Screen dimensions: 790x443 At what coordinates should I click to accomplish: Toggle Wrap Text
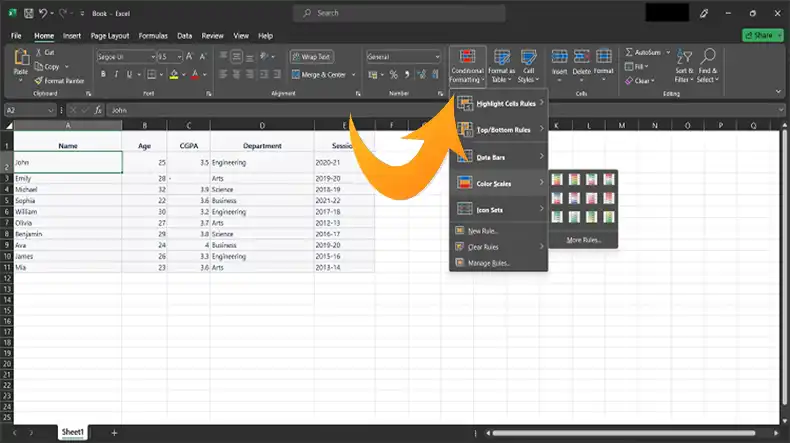[311, 57]
